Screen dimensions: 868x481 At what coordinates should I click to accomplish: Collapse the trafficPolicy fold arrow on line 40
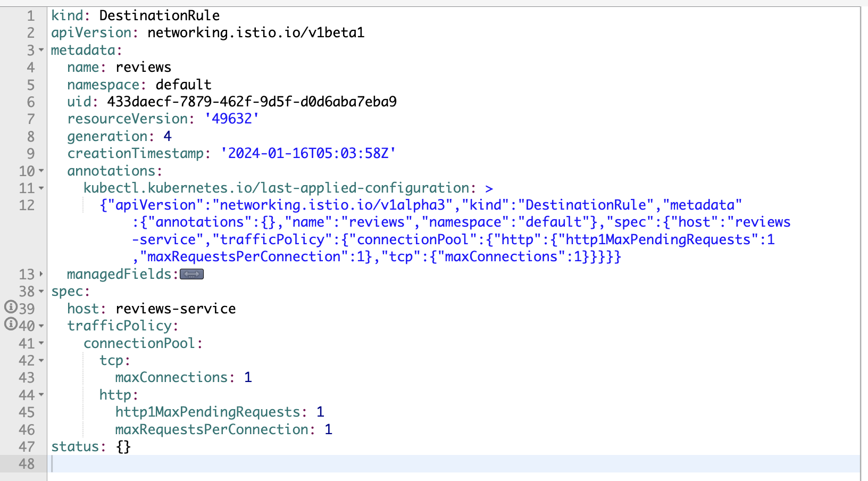point(41,326)
